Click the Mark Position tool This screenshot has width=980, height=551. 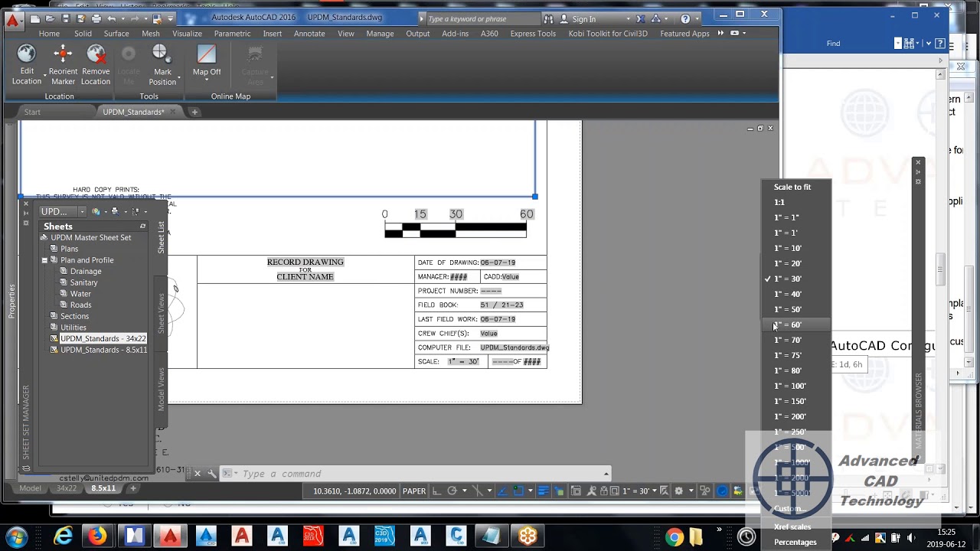(x=162, y=64)
